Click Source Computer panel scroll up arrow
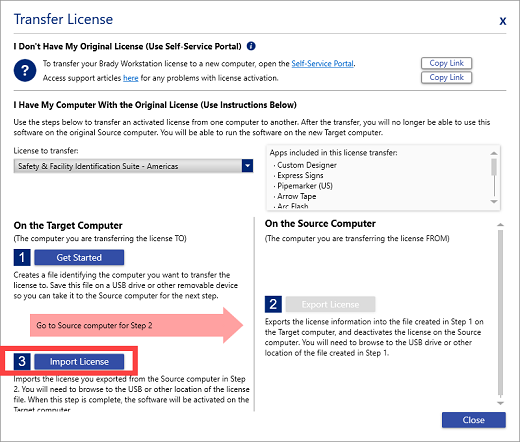520x442 pixels. [x=500, y=225]
